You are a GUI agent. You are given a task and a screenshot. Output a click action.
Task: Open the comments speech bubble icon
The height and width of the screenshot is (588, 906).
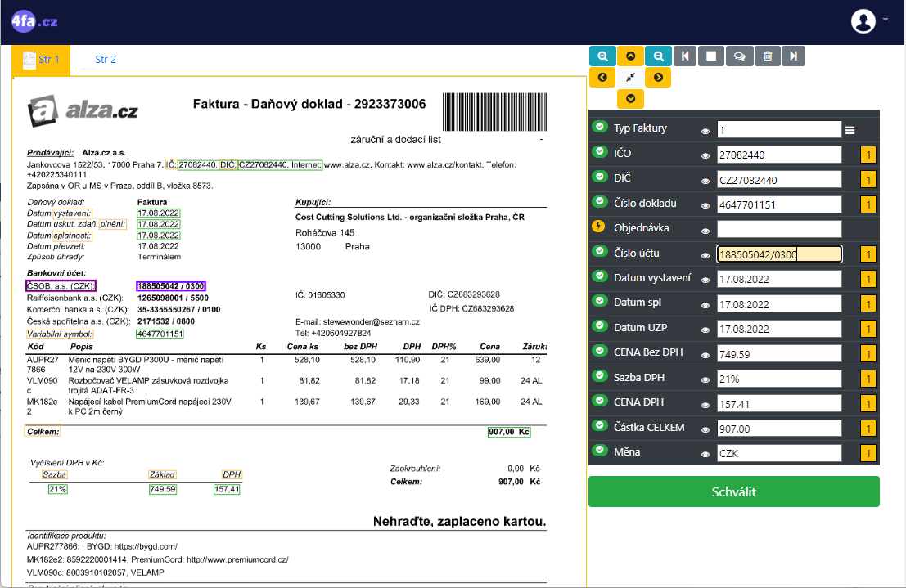(739, 56)
